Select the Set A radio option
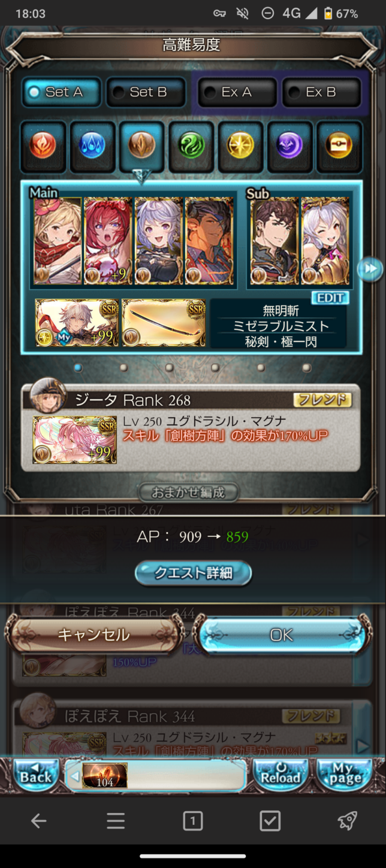 click(x=62, y=92)
